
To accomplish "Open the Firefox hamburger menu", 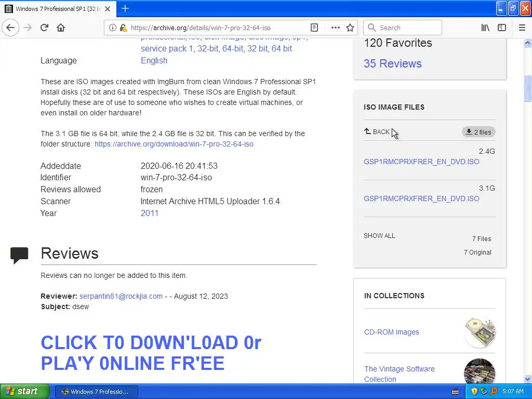I will coord(522,28).
